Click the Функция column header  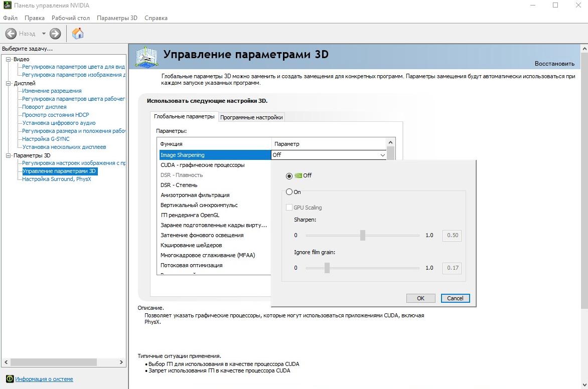[214, 144]
